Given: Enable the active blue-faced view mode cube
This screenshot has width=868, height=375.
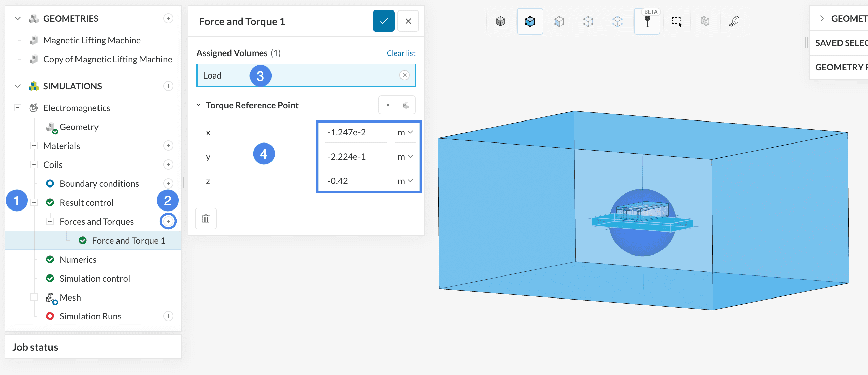Looking at the screenshot, I should [x=530, y=22].
